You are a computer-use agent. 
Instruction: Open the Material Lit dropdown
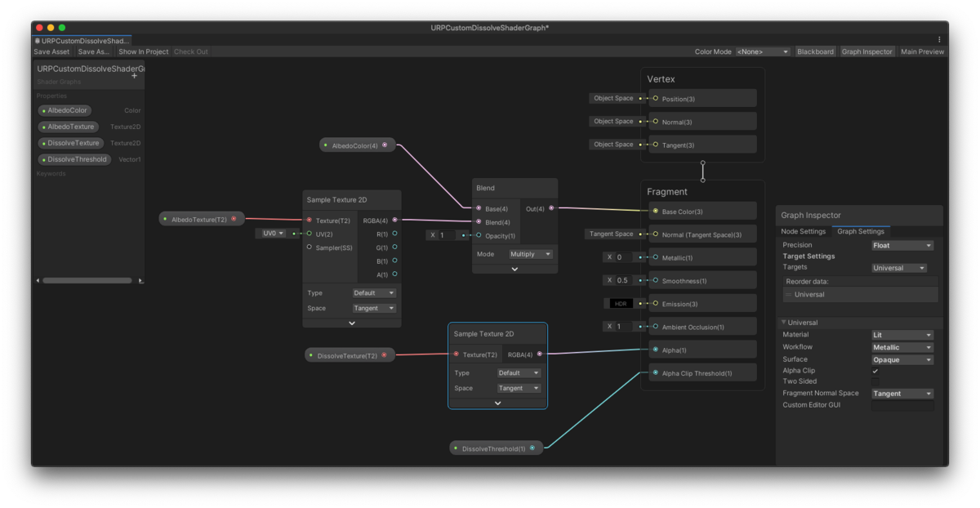[x=902, y=335]
